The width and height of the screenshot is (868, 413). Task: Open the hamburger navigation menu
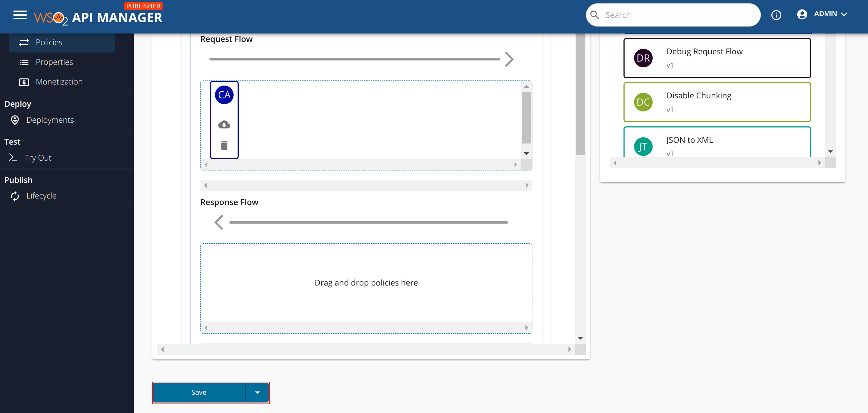click(20, 15)
